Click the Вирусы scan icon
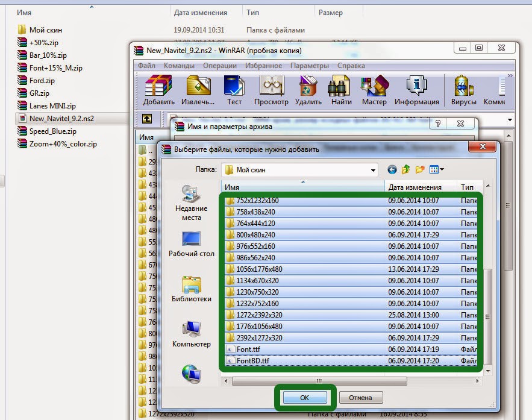The width and height of the screenshot is (532, 420). (464, 90)
